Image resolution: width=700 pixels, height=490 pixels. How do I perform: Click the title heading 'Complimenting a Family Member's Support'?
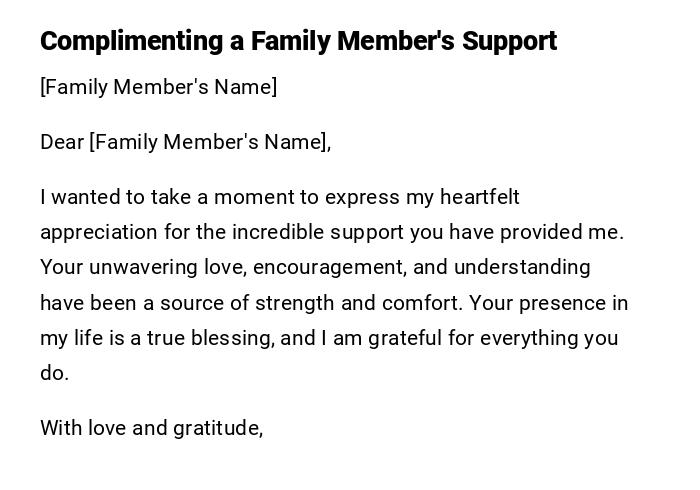(x=298, y=42)
